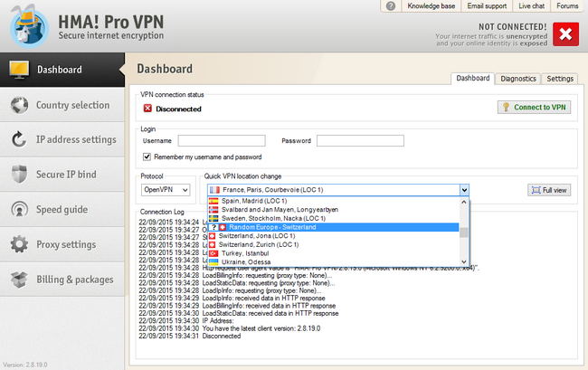Click the Proxy settings gear icon
Image resolution: width=588 pixels, height=370 pixels.
19,244
